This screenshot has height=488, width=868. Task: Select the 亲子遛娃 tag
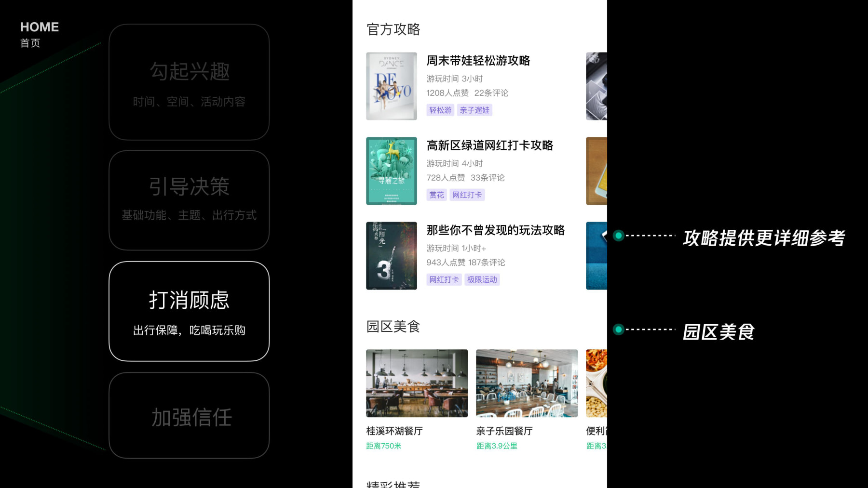475,110
